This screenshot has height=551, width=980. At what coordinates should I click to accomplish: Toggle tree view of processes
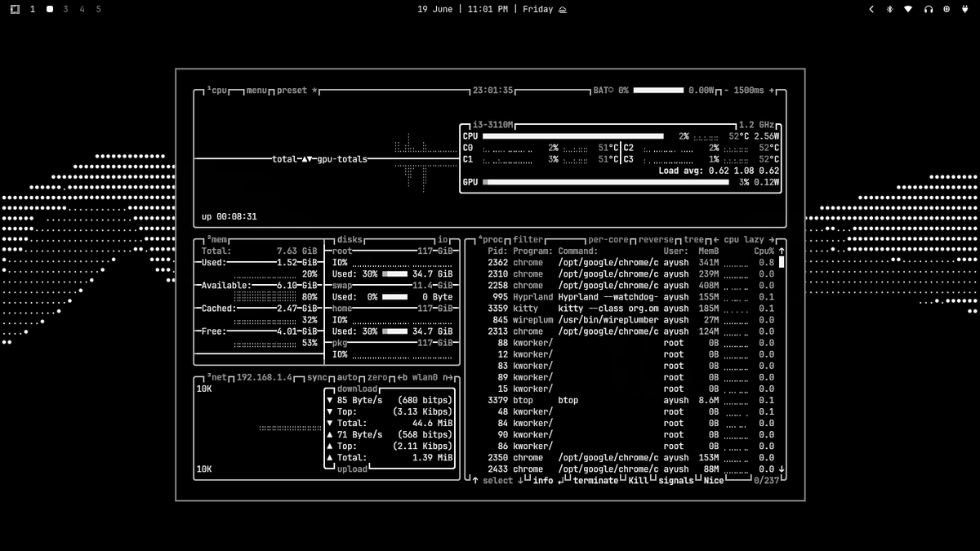tap(693, 240)
